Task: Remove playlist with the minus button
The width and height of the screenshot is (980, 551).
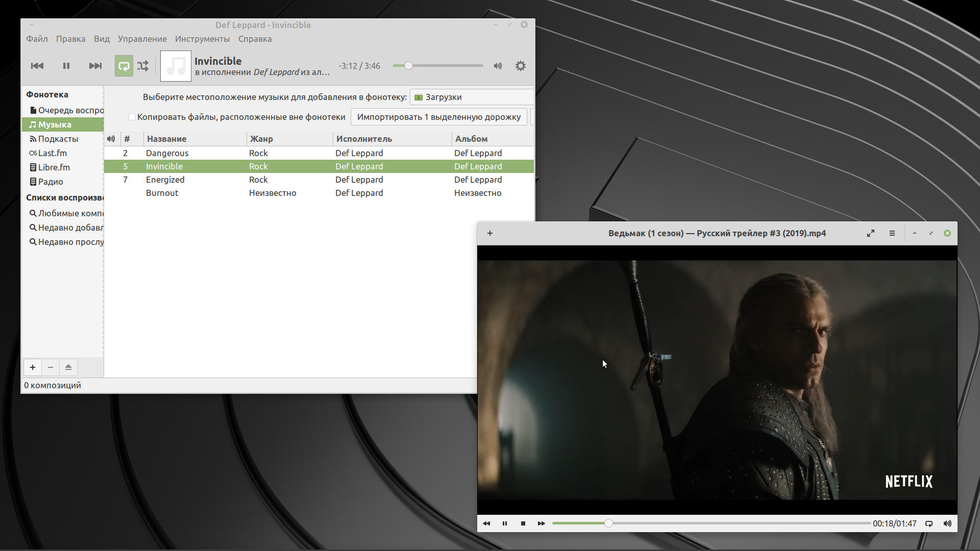Action: pyautogui.click(x=51, y=367)
